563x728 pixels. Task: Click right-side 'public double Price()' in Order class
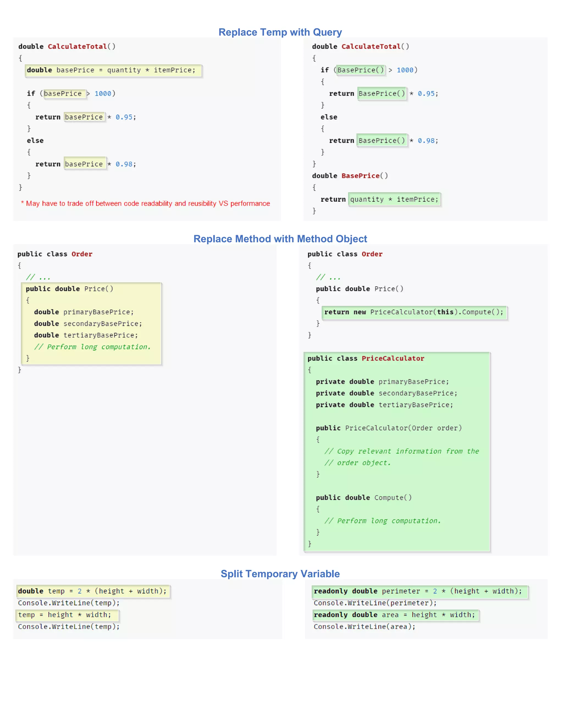pyautogui.click(x=360, y=289)
